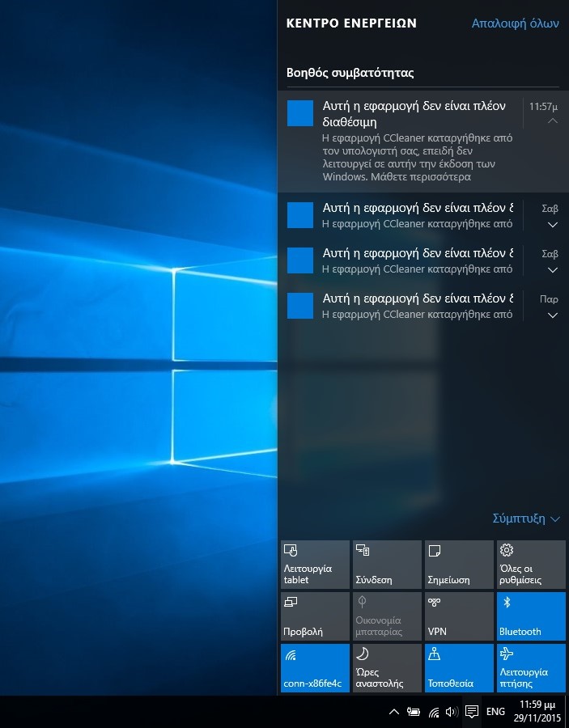Screen dimensions: 569x728
Task: Toggle Οικονομία μπαταρίας tile
Action: pos(387,616)
